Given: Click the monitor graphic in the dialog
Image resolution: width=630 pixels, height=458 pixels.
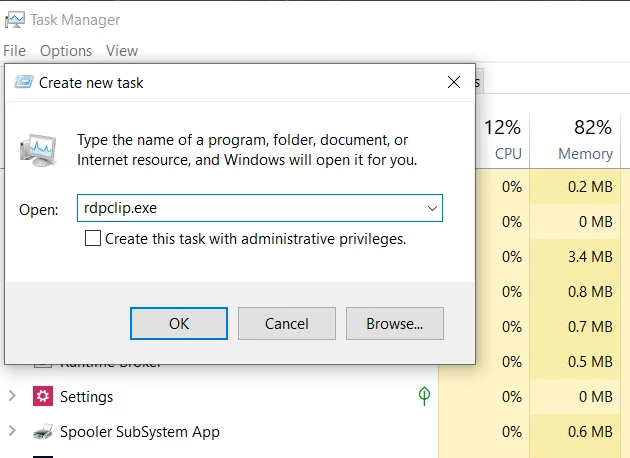Looking at the screenshot, I should pyautogui.click(x=38, y=151).
